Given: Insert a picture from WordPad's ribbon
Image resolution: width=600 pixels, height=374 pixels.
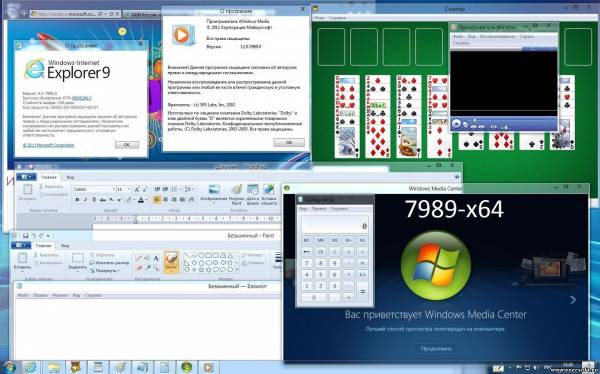Looking at the screenshot, I should point(214,194).
